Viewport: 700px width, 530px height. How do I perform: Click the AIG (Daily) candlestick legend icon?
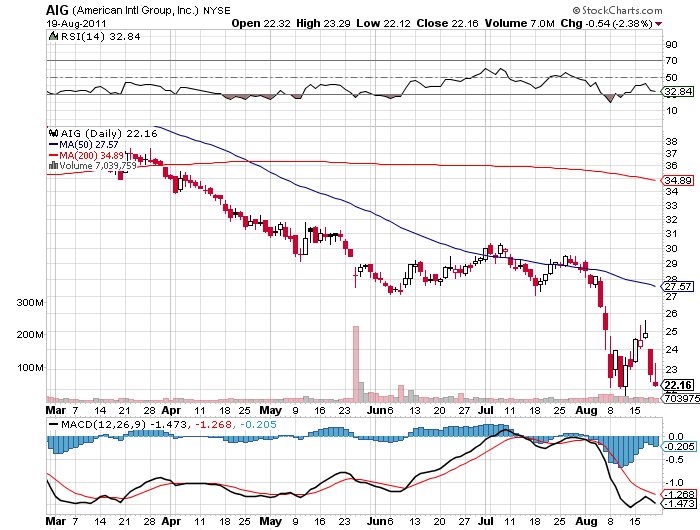point(54,133)
